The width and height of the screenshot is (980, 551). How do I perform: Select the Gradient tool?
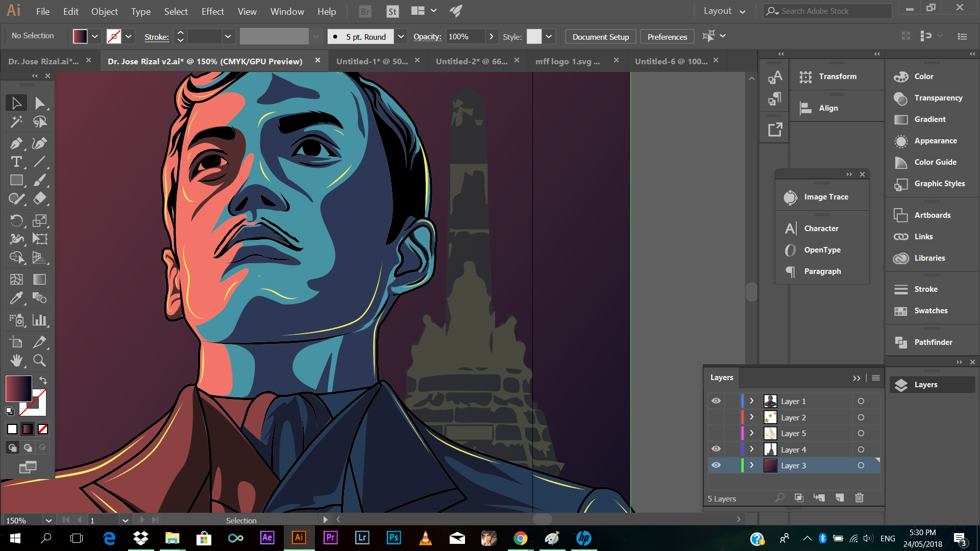[x=40, y=279]
